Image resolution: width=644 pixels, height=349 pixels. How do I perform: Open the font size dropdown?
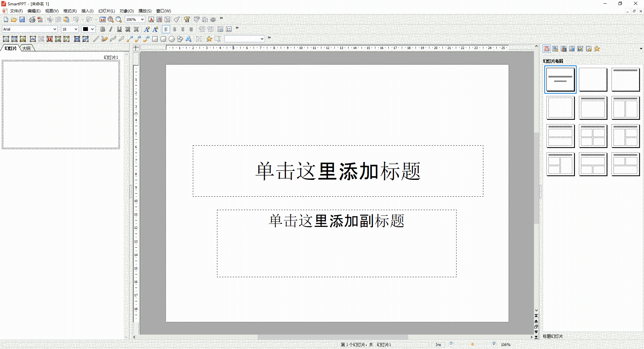click(x=75, y=29)
